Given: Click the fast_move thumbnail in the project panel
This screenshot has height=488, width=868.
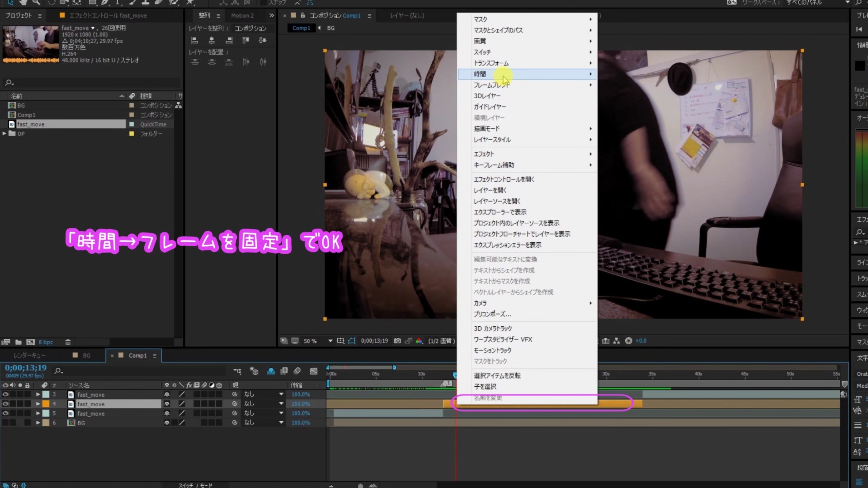Looking at the screenshot, I should (31, 44).
